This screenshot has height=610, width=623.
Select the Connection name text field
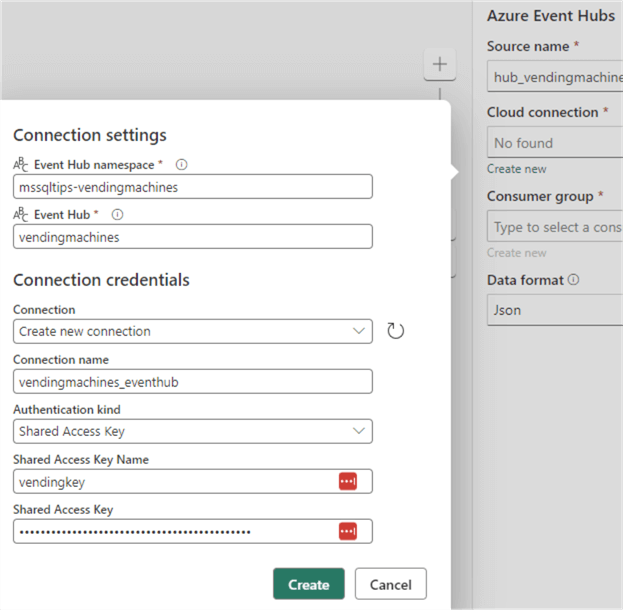193,381
